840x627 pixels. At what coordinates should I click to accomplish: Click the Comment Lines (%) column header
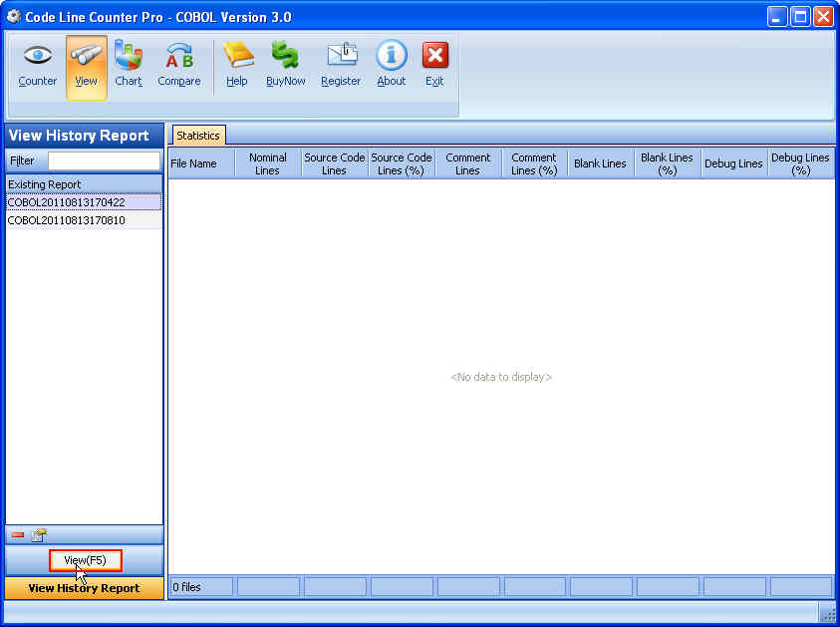(534, 162)
